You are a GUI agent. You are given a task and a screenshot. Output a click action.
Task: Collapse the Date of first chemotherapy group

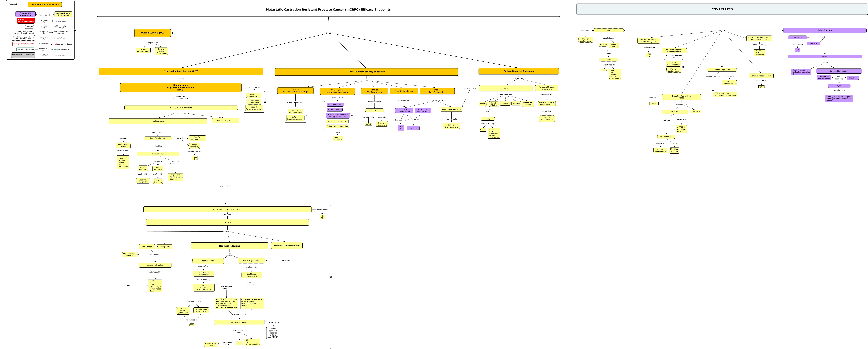click(307, 115)
